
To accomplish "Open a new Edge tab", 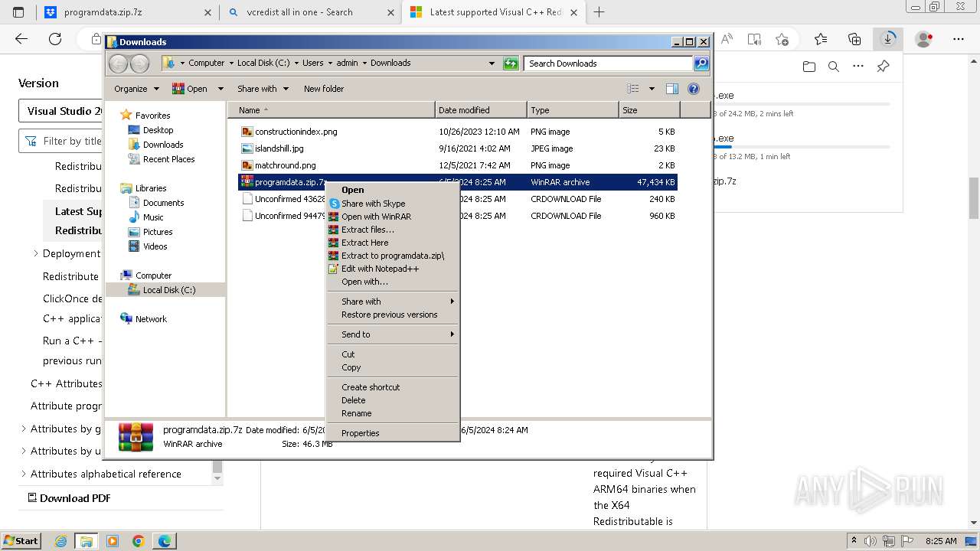I will [x=599, y=12].
